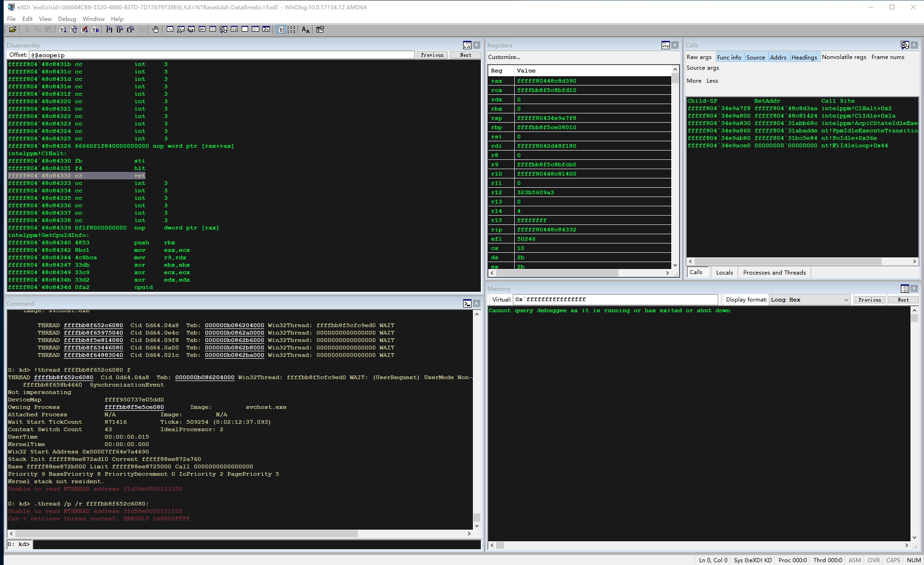Click the Font (AA) toolbar icon
The width and height of the screenshot is (924, 565).
[x=305, y=30]
